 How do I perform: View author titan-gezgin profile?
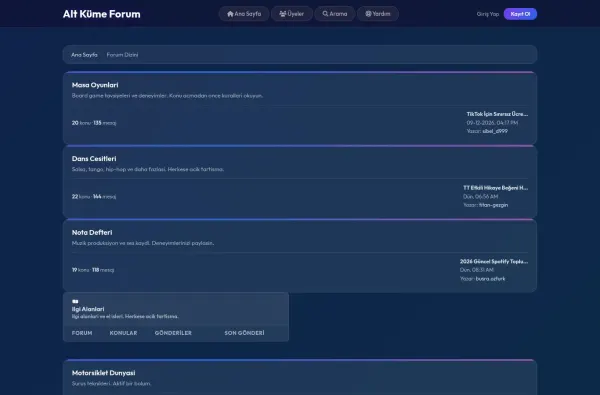tap(494, 205)
